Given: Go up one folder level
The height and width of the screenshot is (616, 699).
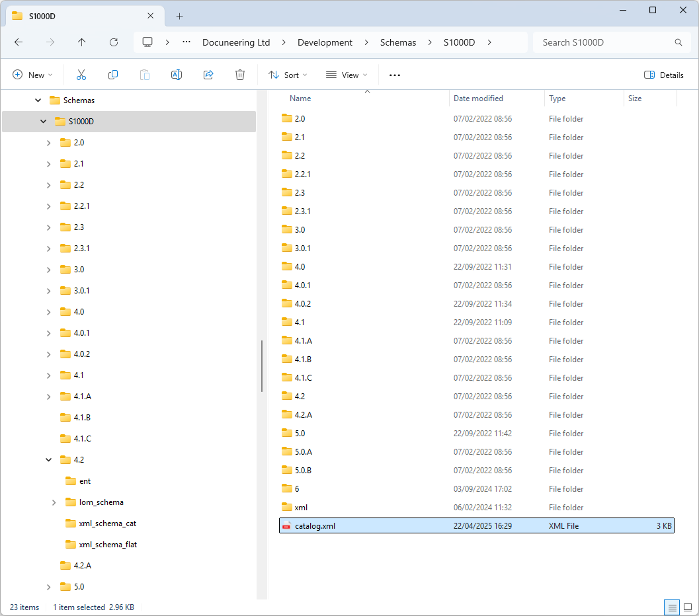Looking at the screenshot, I should [82, 42].
